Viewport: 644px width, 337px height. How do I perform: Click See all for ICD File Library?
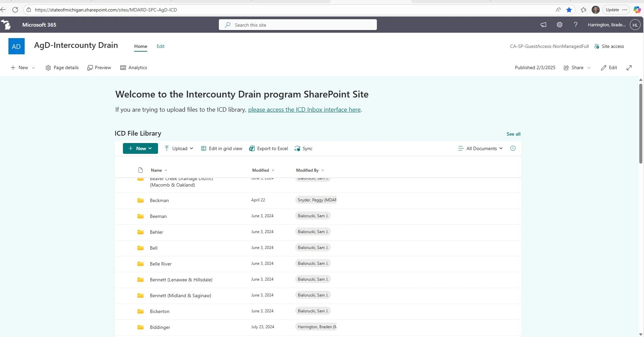coord(513,134)
